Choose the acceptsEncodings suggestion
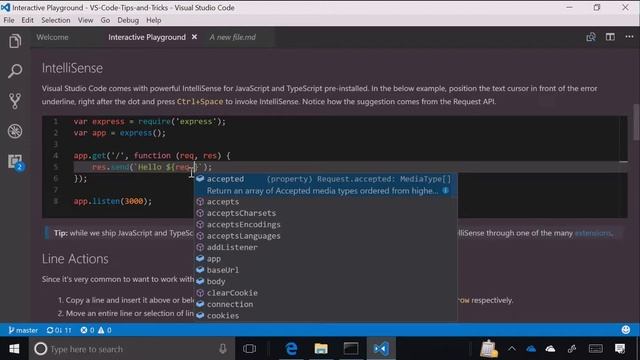 click(325, 224)
